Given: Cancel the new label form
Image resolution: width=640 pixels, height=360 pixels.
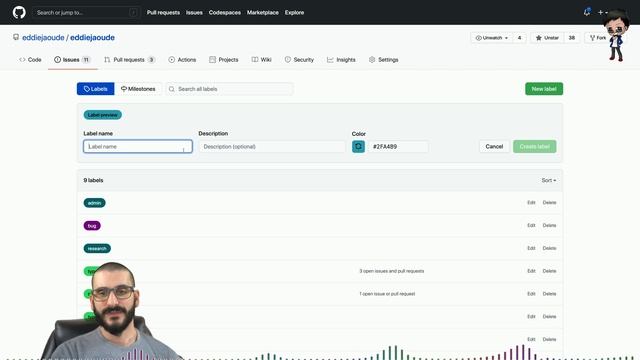Looking at the screenshot, I should tap(494, 147).
